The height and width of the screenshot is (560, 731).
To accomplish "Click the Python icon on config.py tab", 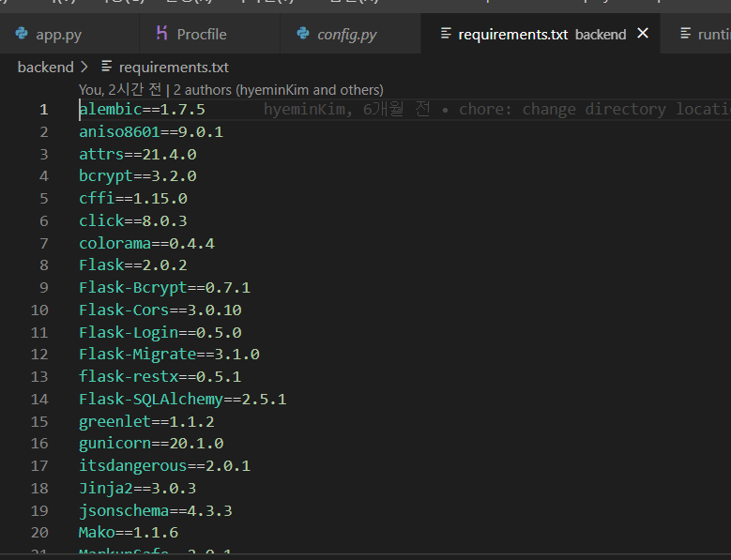I will coord(303,34).
